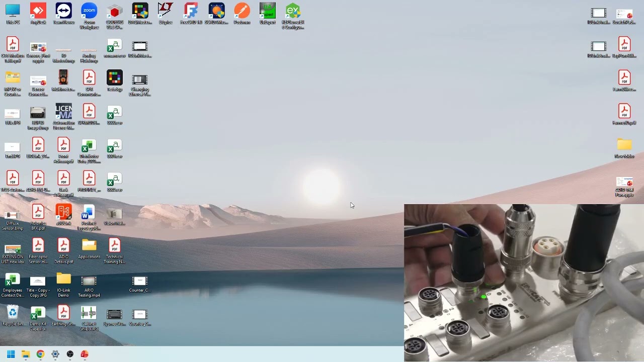Select the Cabinet Shield.JPG image
Screen dimensions: 644x362
pyautogui.click(x=89, y=318)
